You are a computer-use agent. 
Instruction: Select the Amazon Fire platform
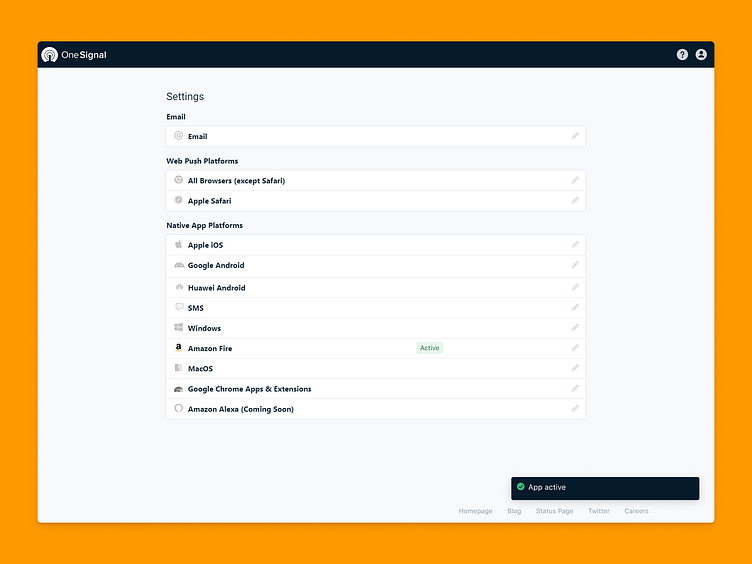376,348
